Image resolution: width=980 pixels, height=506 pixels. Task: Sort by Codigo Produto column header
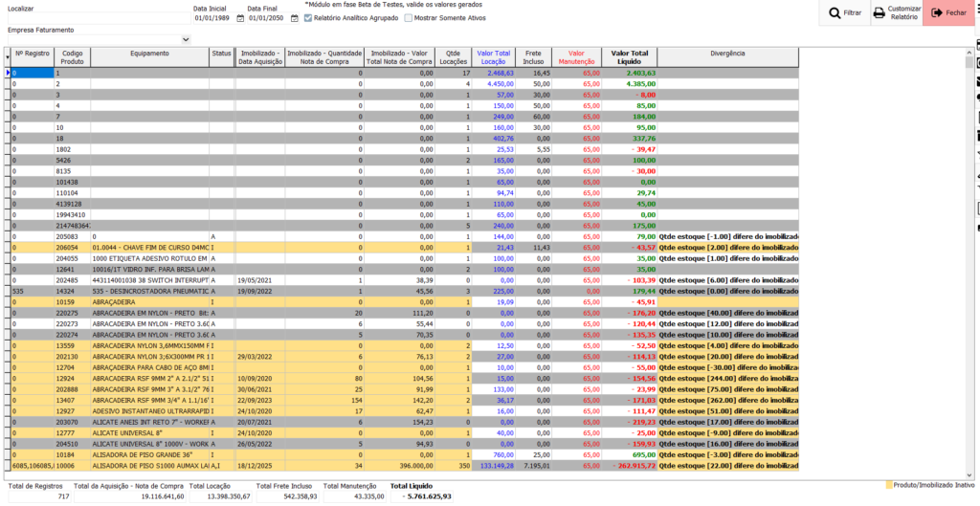coord(72,57)
